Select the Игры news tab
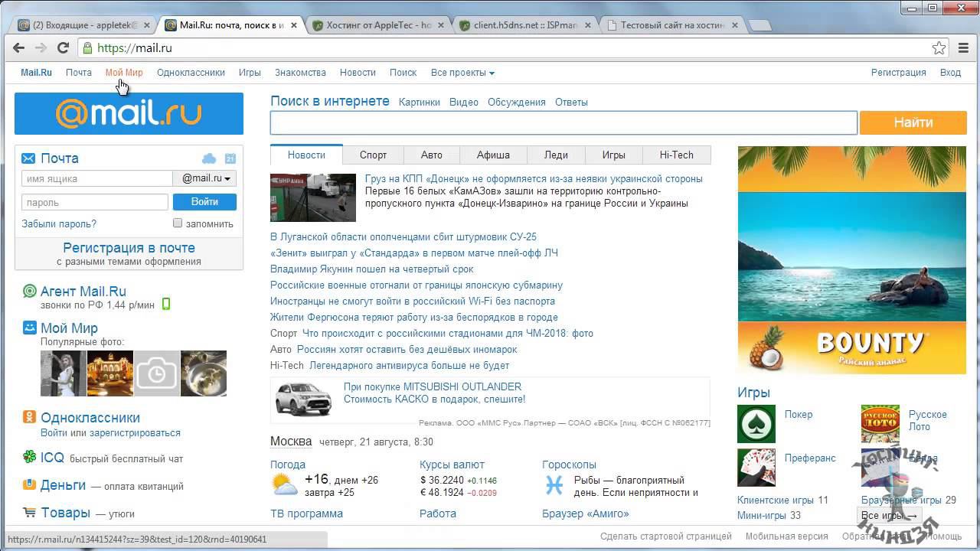980x551 pixels. pos(614,155)
